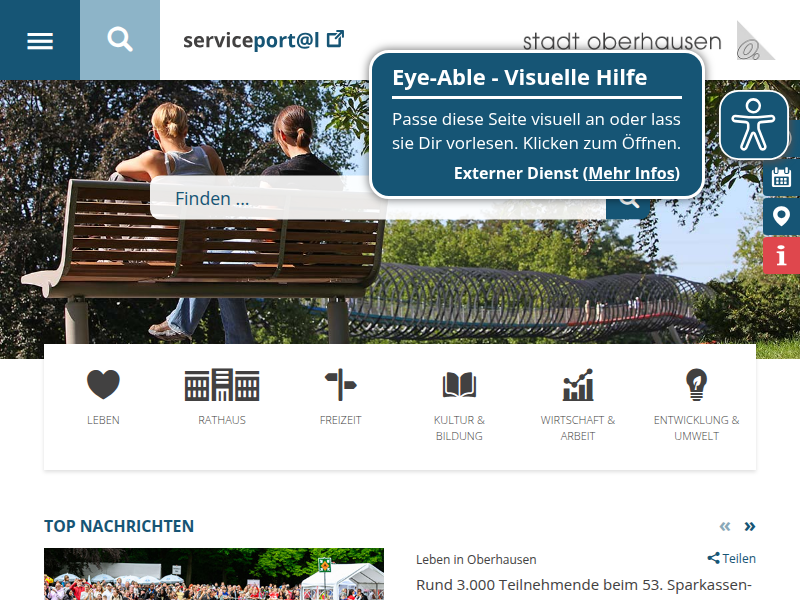This screenshot has height=600, width=800.
Task: Open the top news crowd thumbnail
Action: tap(214, 574)
